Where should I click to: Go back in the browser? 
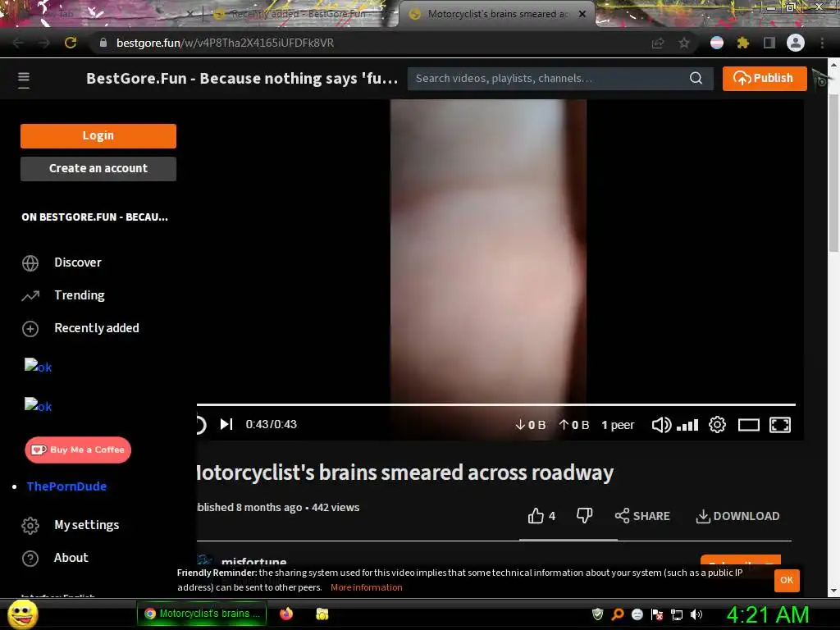(x=18, y=43)
